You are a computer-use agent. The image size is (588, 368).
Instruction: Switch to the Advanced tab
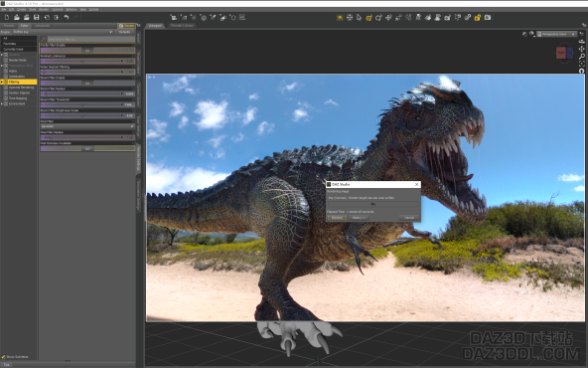(42, 26)
